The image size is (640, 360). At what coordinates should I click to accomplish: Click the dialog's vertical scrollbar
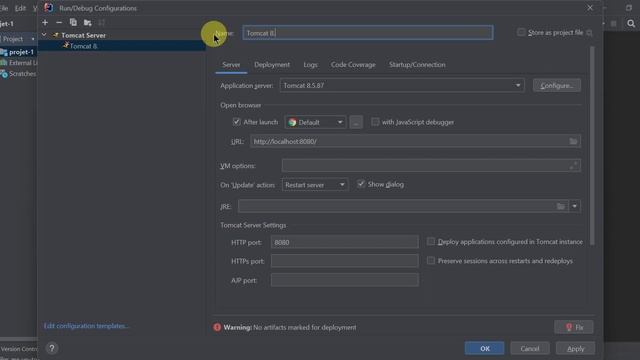click(x=592, y=146)
